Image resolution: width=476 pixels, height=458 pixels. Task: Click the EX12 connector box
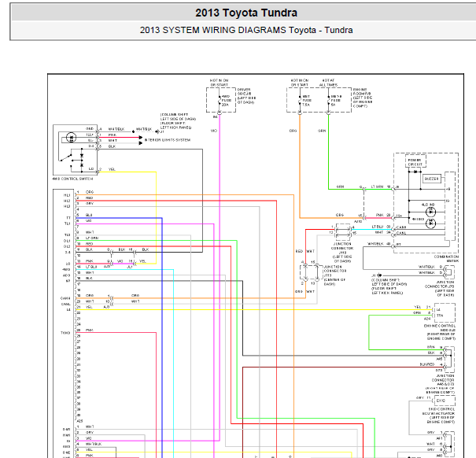point(445,401)
